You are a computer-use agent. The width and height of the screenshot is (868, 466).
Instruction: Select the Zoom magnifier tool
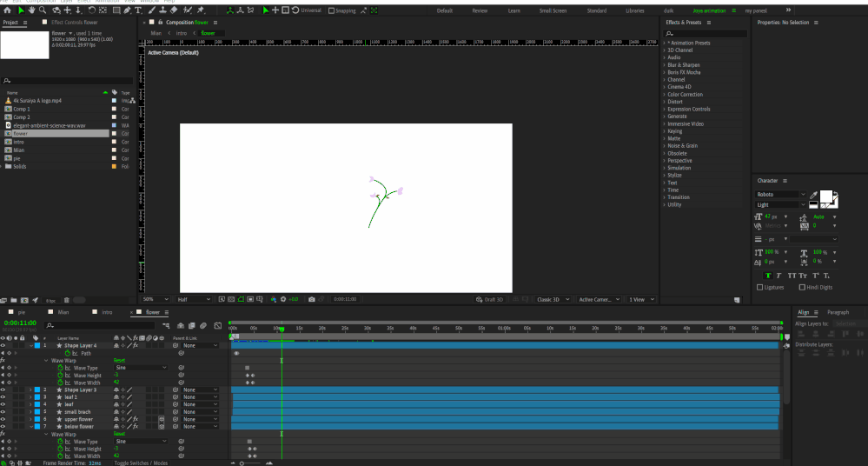coord(42,10)
